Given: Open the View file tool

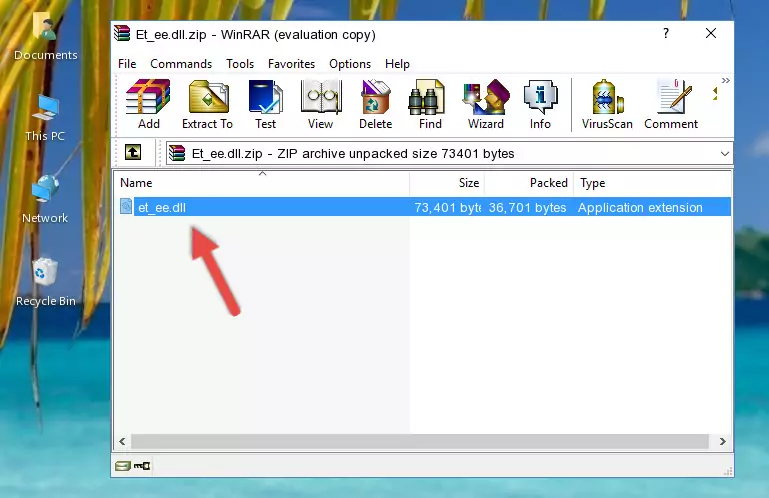Looking at the screenshot, I should tap(321, 105).
